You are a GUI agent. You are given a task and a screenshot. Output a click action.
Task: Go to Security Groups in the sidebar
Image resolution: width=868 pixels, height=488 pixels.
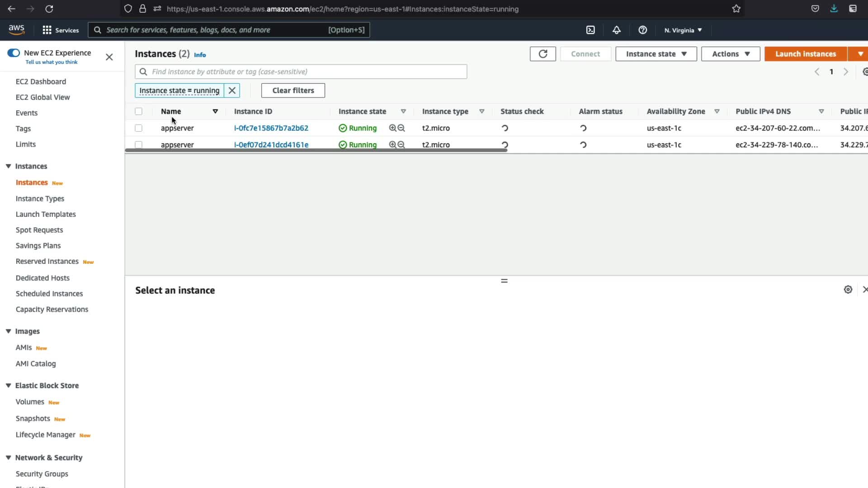[x=42, y=474]
